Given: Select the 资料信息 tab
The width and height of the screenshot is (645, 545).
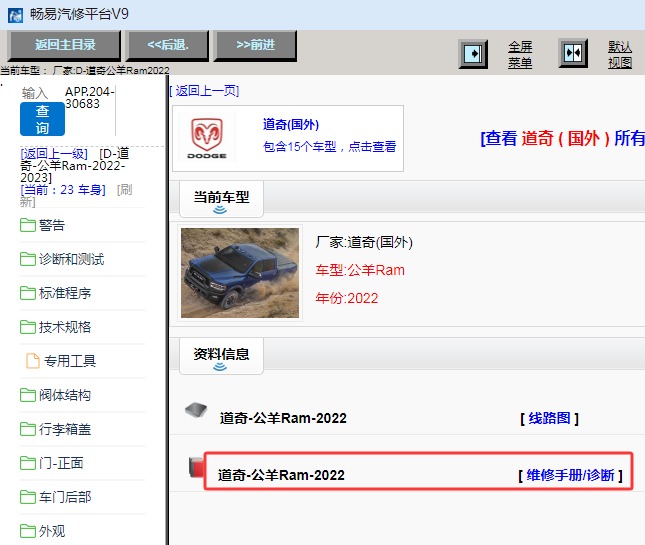Looking at the screenshot, I should (221, 357).
